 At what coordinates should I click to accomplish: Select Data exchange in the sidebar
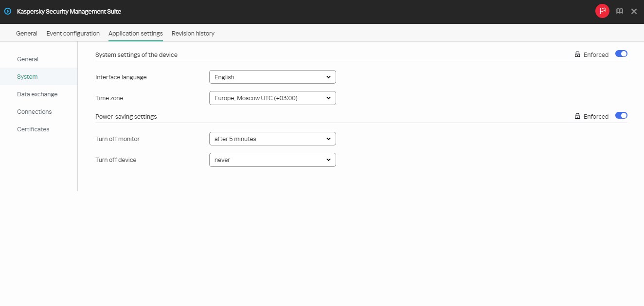(x=37, y=94)
